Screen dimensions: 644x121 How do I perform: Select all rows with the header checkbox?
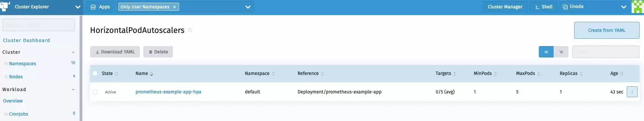(x=95, y=73)
